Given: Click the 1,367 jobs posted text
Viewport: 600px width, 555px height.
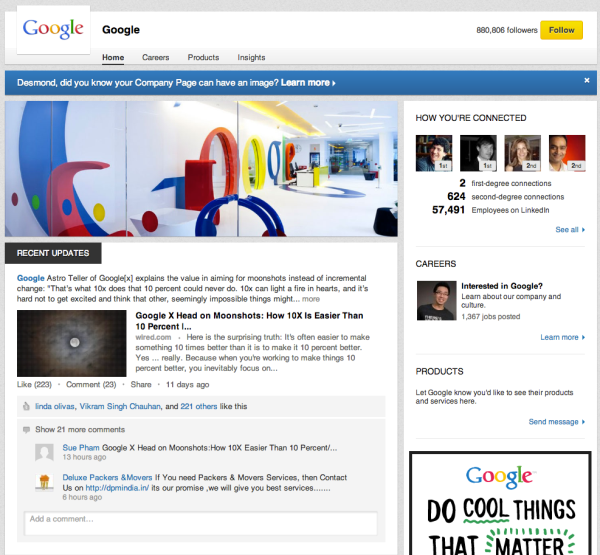Looking at the screenshot, I should point(491,317).
